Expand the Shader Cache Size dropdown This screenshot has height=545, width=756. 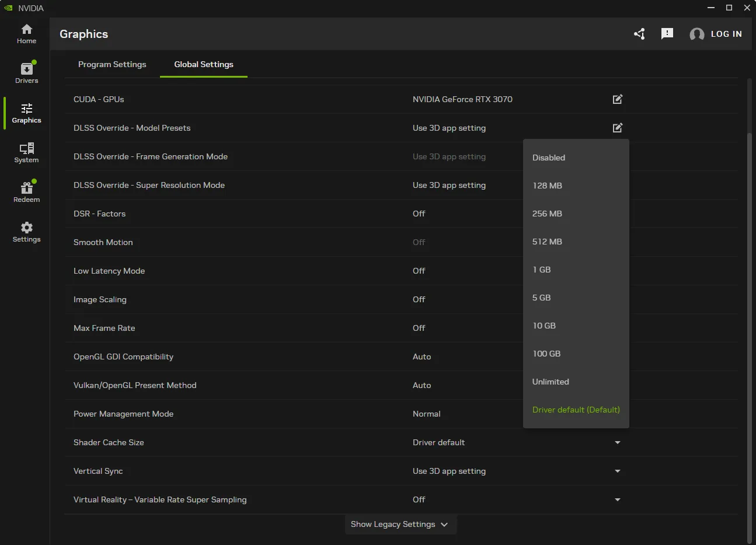point(617,442)
